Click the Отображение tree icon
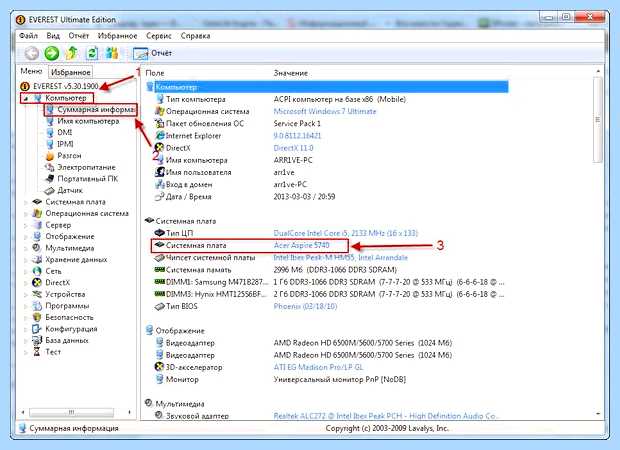 (37, 236)
